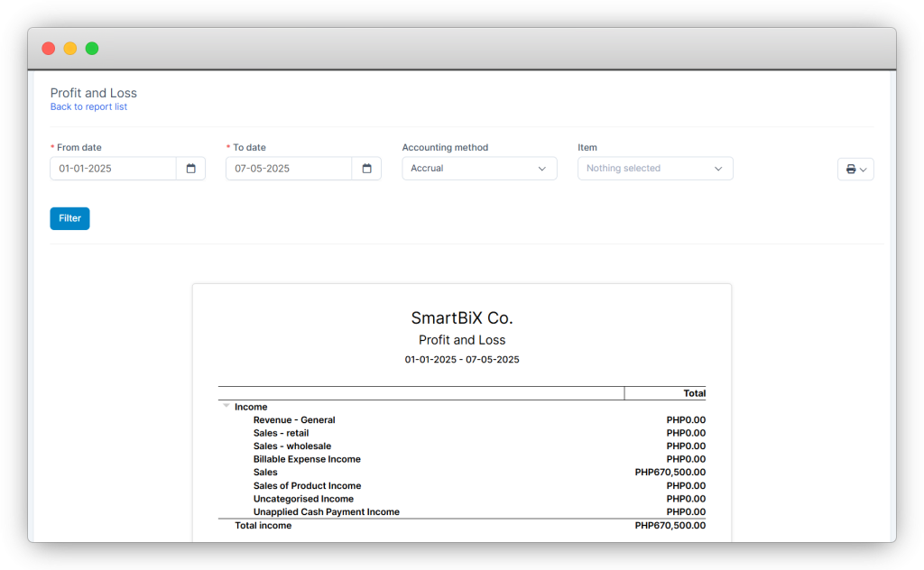Open the From date calendar picker icon
924x570 pixels.
pos(190,169)
